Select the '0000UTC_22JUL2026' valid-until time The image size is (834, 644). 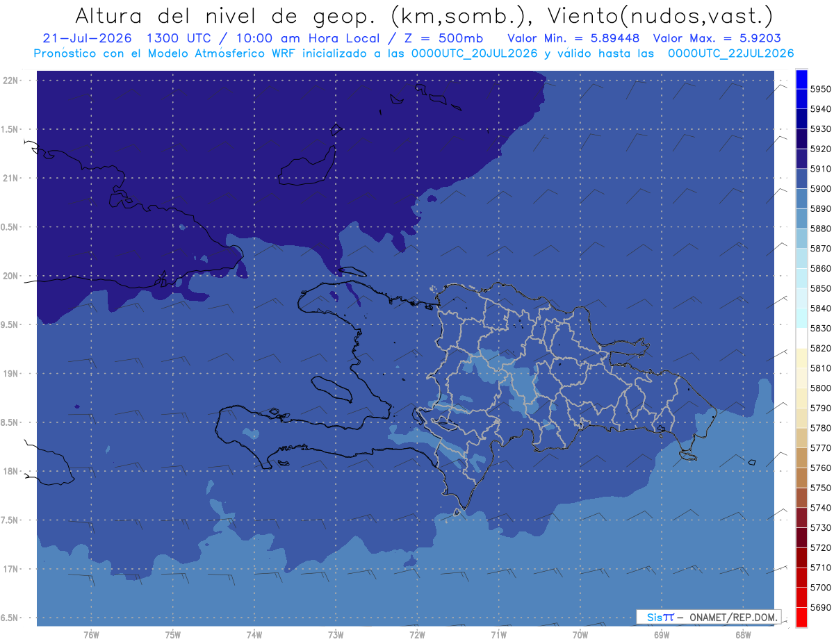[x=730, y=53]
